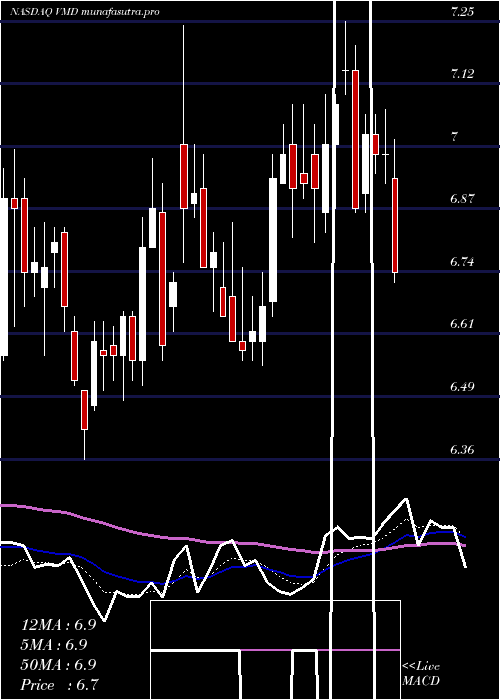Select the 6.36 price axis label

[x=462, y=449]
